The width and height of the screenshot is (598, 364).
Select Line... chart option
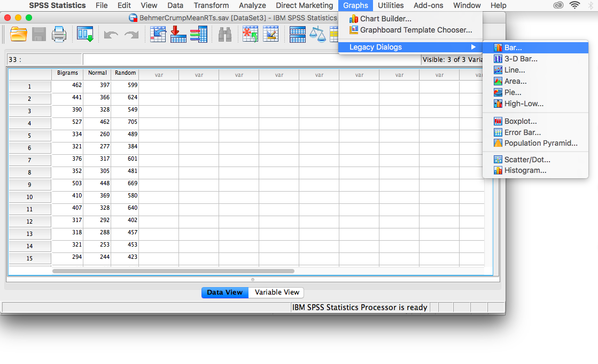[x=535, y=70]
